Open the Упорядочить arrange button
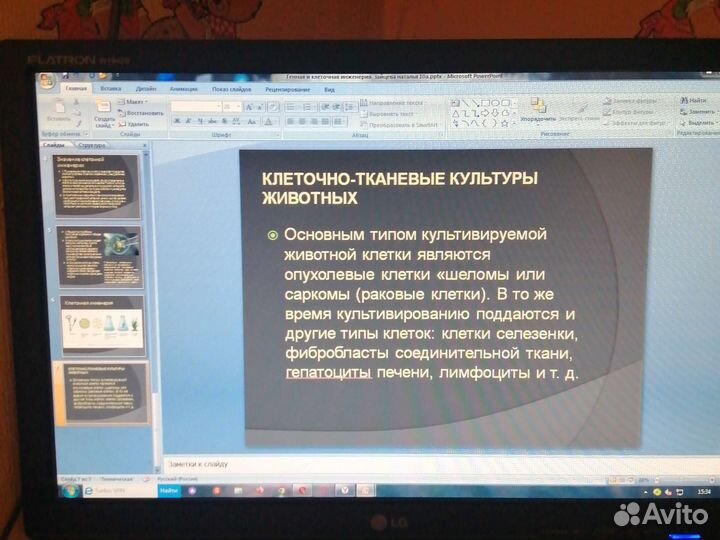 tap(538, 111)
